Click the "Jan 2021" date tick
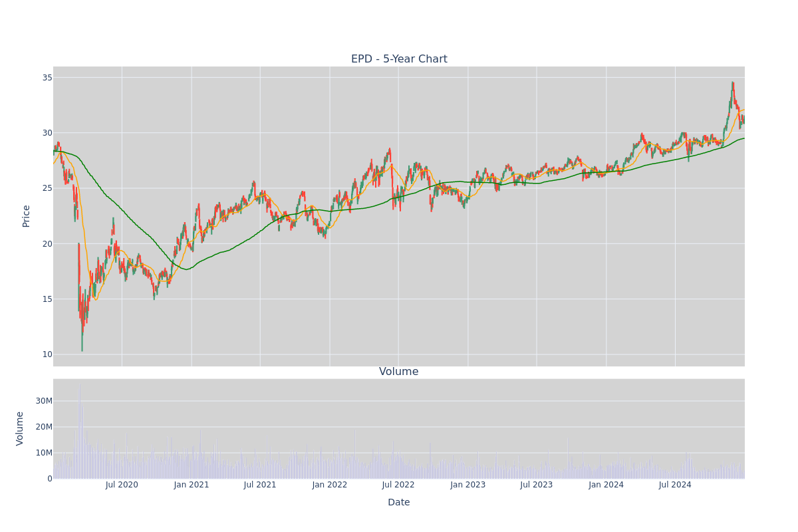Screen dimensions: 798x532 click(192, 485)
